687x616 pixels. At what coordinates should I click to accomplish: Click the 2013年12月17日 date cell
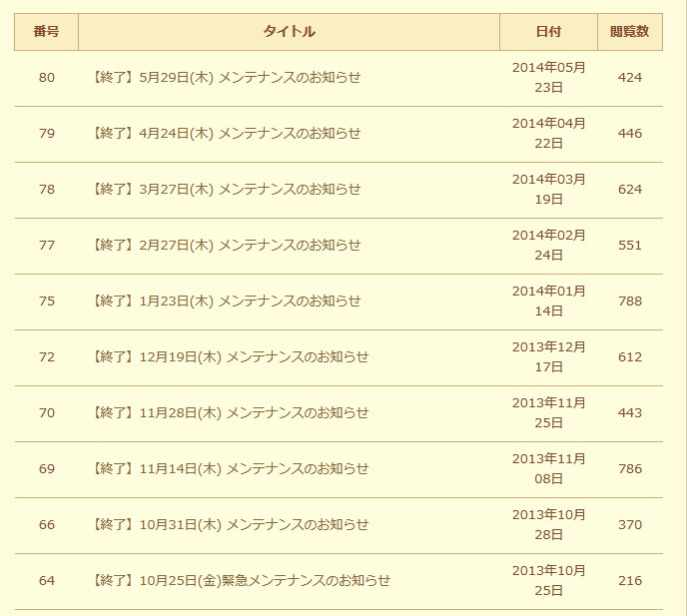tap(548, 357)
